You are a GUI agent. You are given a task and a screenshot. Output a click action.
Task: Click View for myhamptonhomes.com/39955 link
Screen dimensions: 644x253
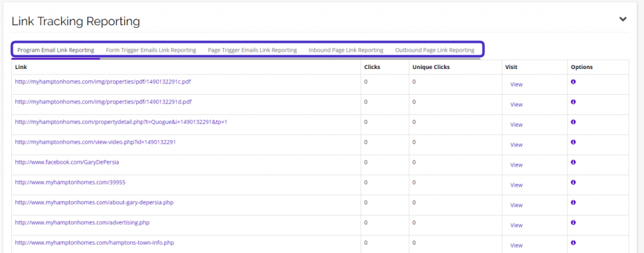click(516, 185)
